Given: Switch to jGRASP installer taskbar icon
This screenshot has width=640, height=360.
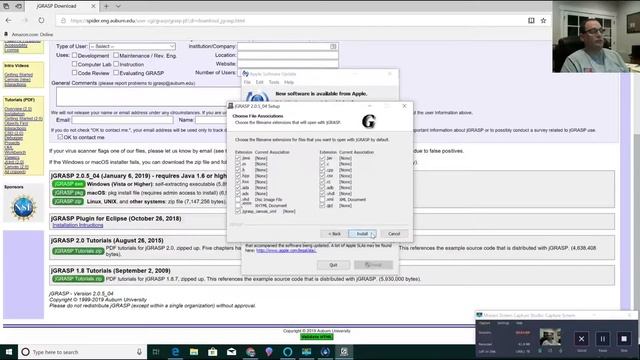Looking at the screenshot, I should pos(344,352).
